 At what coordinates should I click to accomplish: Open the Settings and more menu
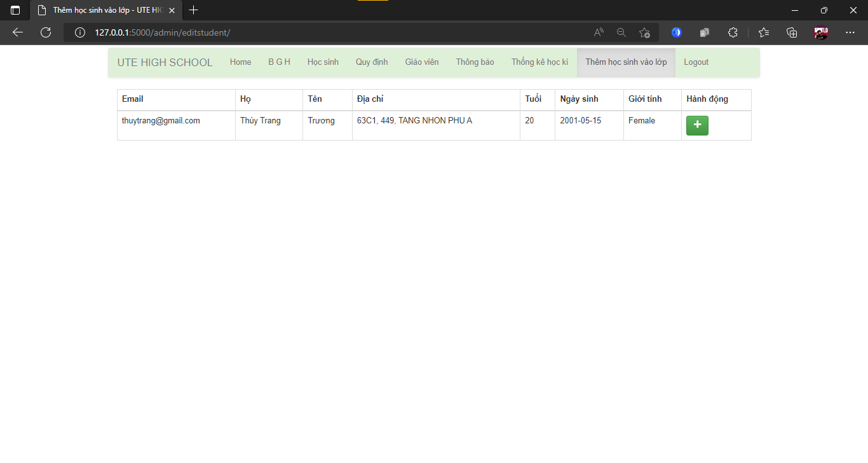(850, 32)
